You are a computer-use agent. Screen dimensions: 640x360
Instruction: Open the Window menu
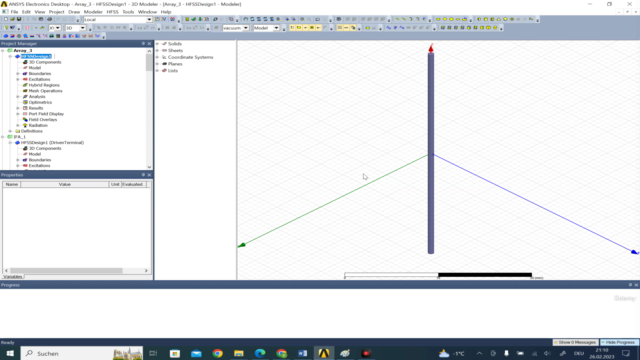pyautogui.click(x=147, y=12)
